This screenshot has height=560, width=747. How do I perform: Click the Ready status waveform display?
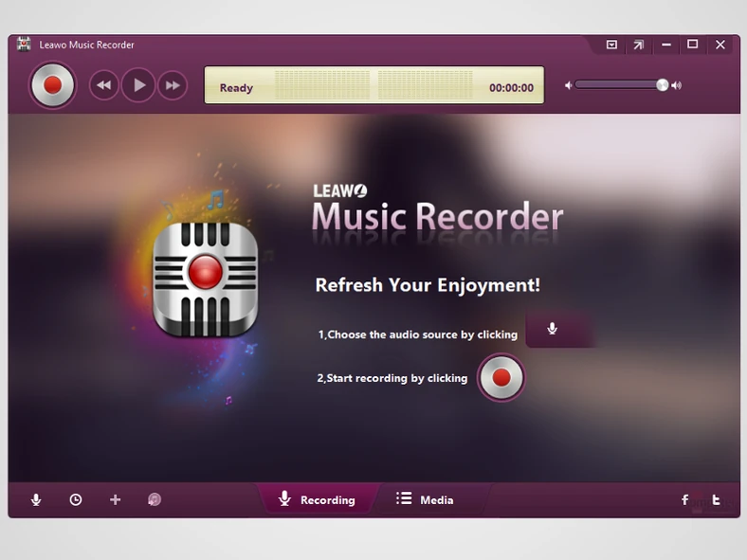(x=374, y=85)
